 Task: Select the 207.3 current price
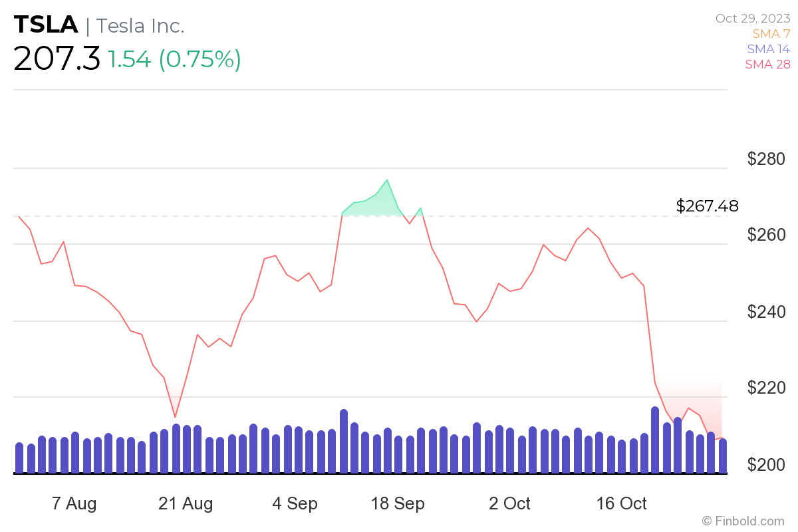pos(57,59)
